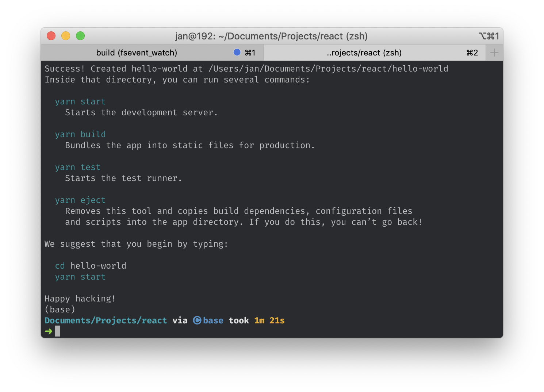Image resolution: width=544 pixels, height=392 pixels.
Task: Click the 'yarn build' command text
Action: (80, 134)
